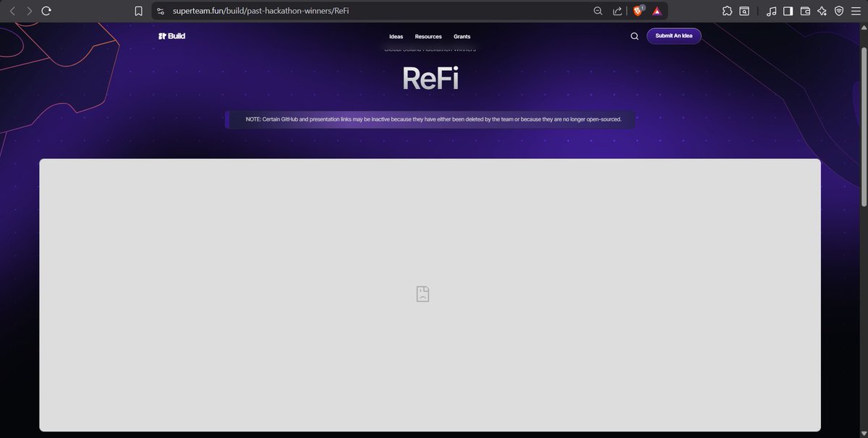Toggle the browser sidebar panel icon
The width and height of the screenshot is (868, 438).
[788, 11]
